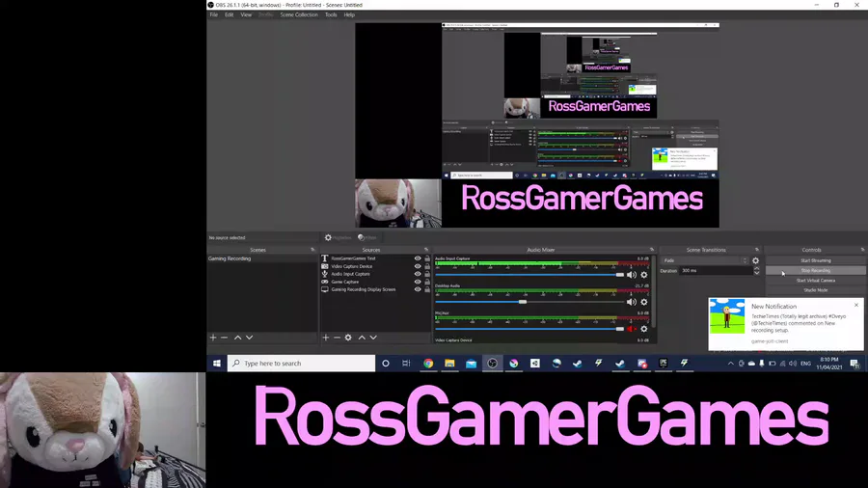
Task: Add a new scene with plus icon
Action: [x=213, y=338]
